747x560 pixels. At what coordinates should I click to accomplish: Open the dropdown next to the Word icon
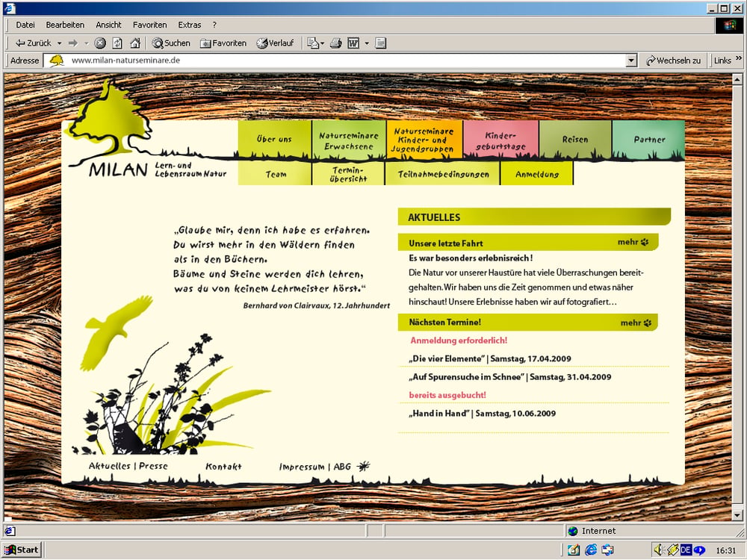367,43
